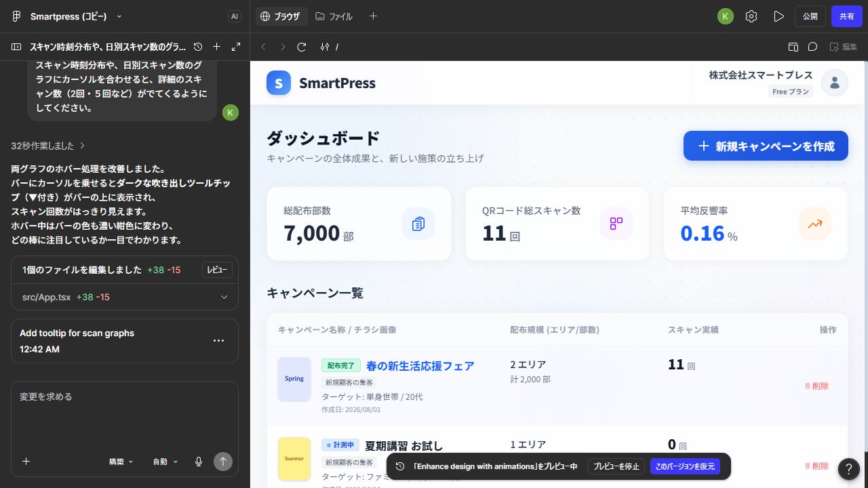Click the 公開 button
The height and width of the screenshot is (488, 868).
[810, 16]
